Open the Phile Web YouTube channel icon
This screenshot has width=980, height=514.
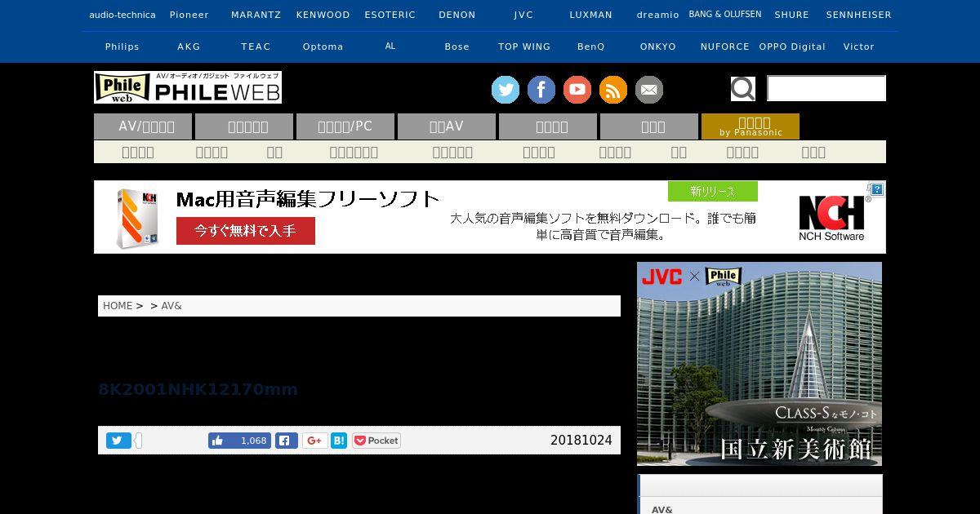pos(577,90)
